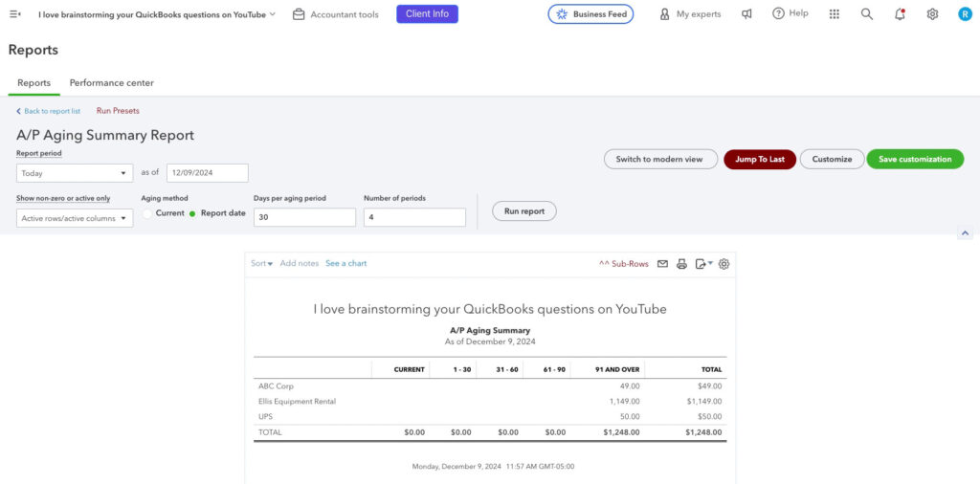The image size is (980, 484).
Task: Click the email report envelope icon
Action: (x=662, y=264)
